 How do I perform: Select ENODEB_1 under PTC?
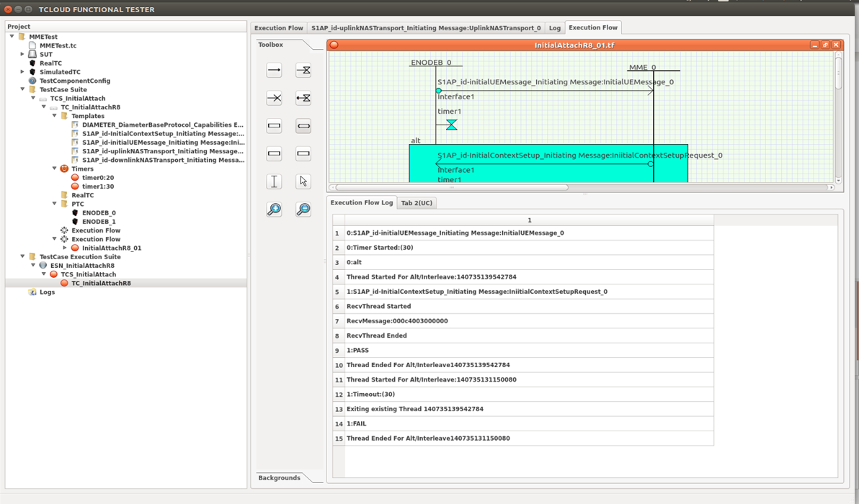(99, 222)
